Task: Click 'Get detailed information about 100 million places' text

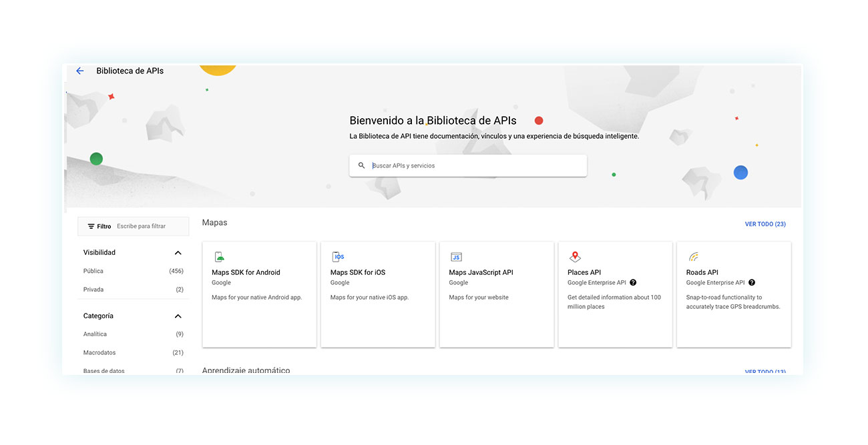Action: click(614, 302)
